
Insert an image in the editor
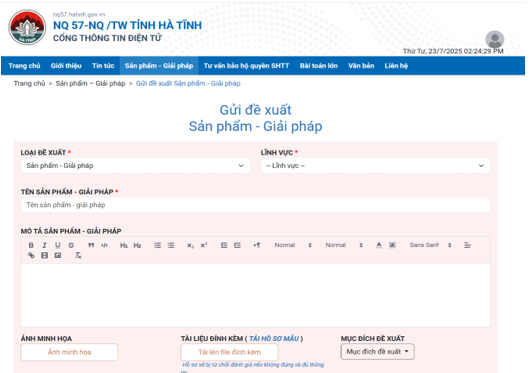[58, 255]
